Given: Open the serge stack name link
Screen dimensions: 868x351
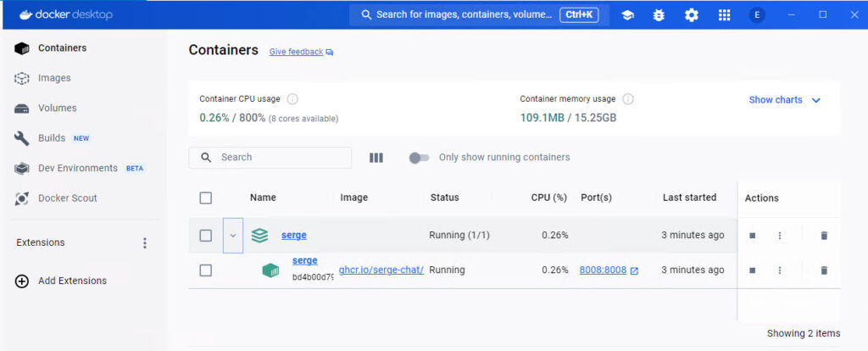Looking at the screenshot, I should [294, 236].
